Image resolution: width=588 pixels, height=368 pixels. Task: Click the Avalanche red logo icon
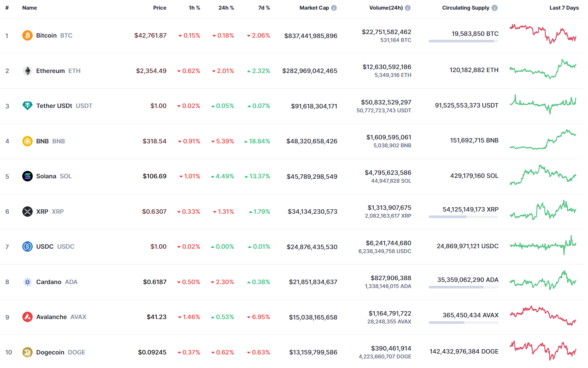click(28, 317)
